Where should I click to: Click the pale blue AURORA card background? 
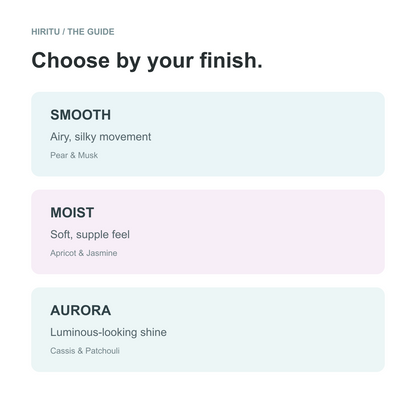pyautogui.click(x=267, y=329)
